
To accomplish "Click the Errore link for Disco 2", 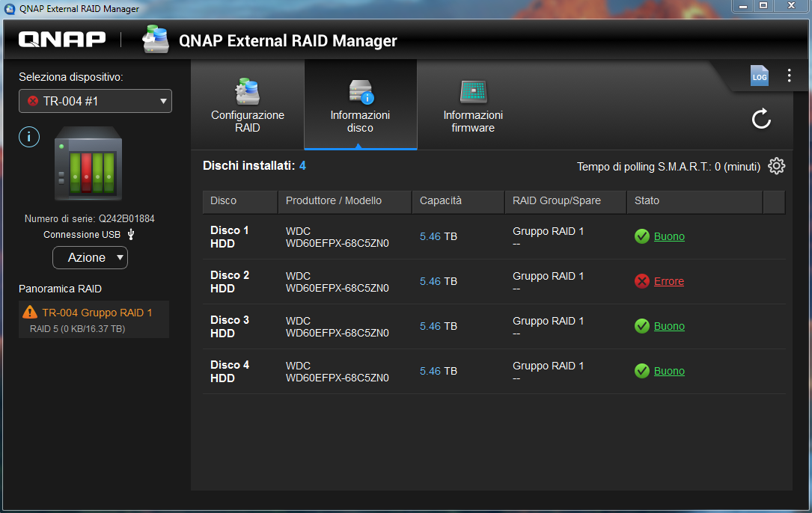I will tap(668, 281).
